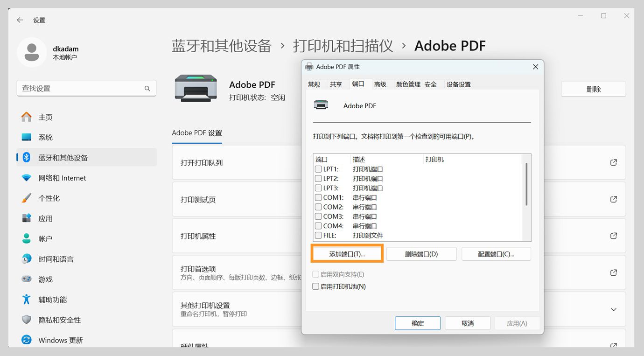
Task: Select the 网络和 Internet globe icon
Action: [x=26, y=178]
